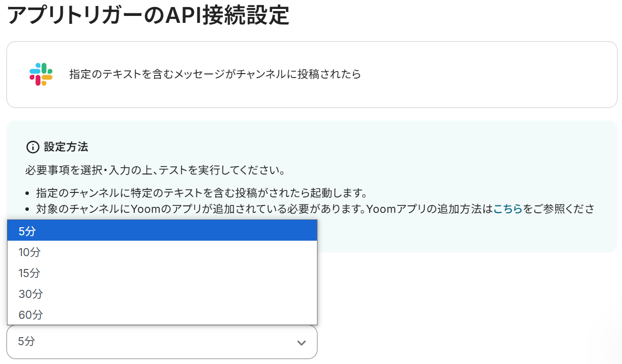622x364 pixels.
Task: Click the bullet text about 対象のチャンネルにYoomのアプリ
Action: (x=199, y=209)
